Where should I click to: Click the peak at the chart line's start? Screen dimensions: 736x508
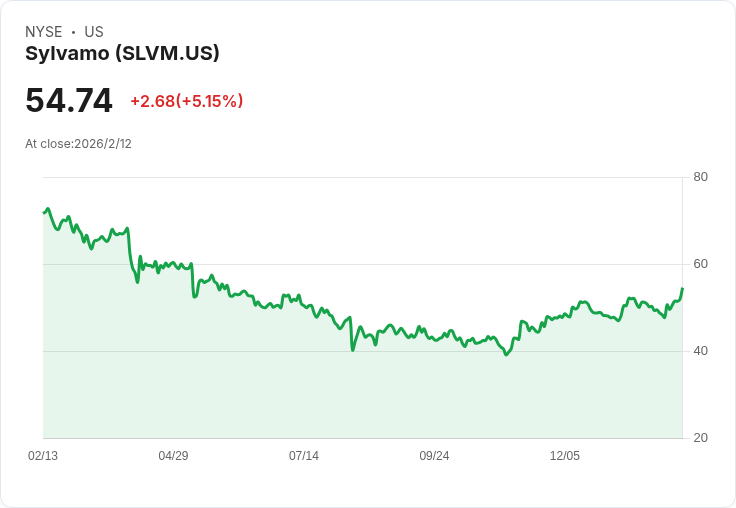48,208
